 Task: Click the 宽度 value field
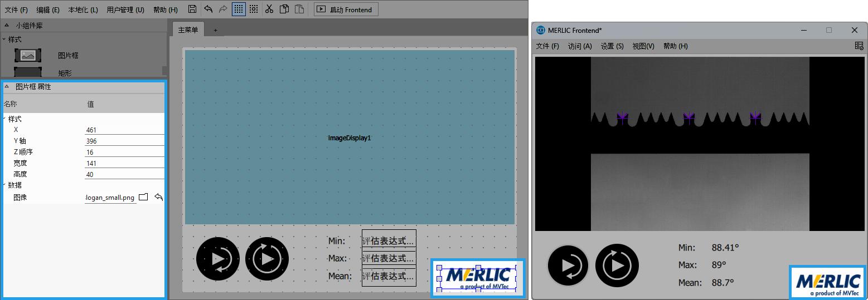click(124, 163)
